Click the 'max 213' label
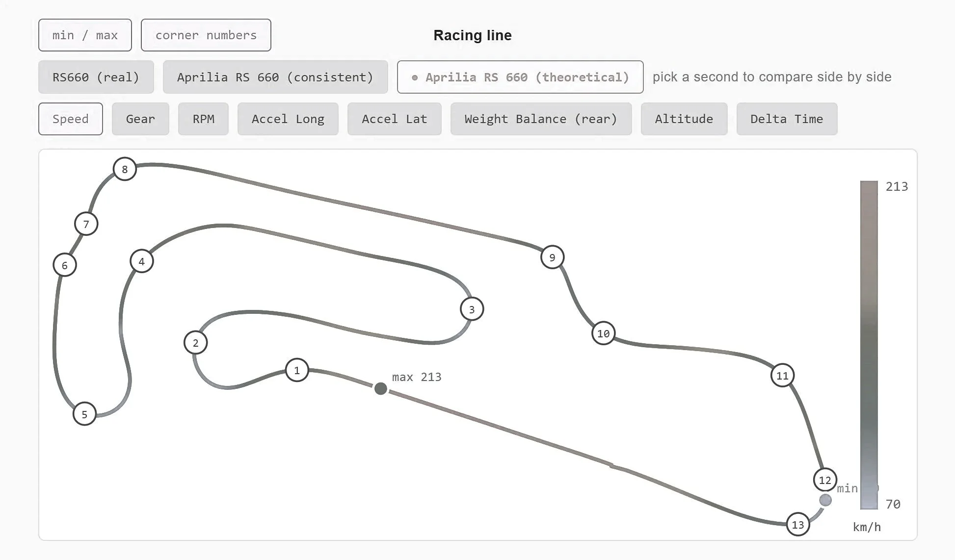The width and height of the screenshot is (955, 560). (x=417, y=377)
